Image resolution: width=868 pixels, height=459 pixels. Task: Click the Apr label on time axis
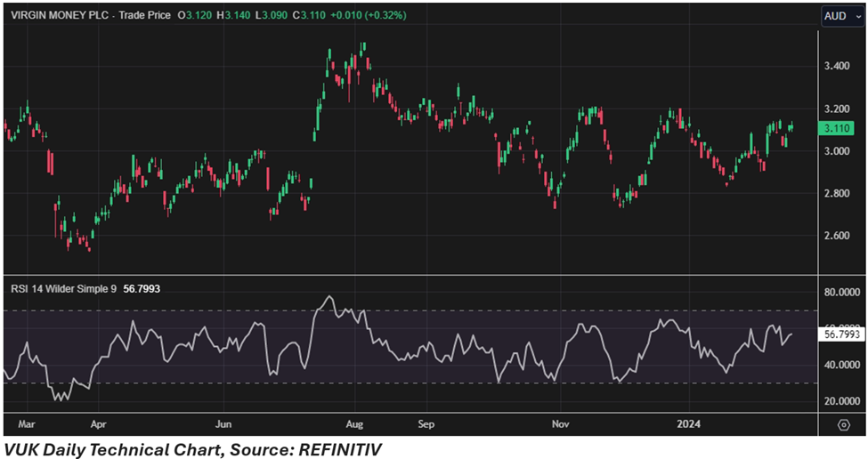[98, 424]
